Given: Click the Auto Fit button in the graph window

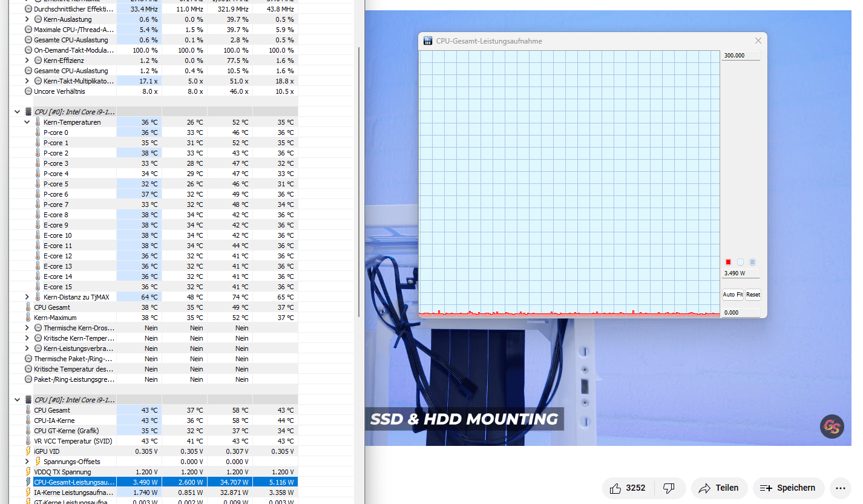Looking at the screenshot, I should [732, 295].
